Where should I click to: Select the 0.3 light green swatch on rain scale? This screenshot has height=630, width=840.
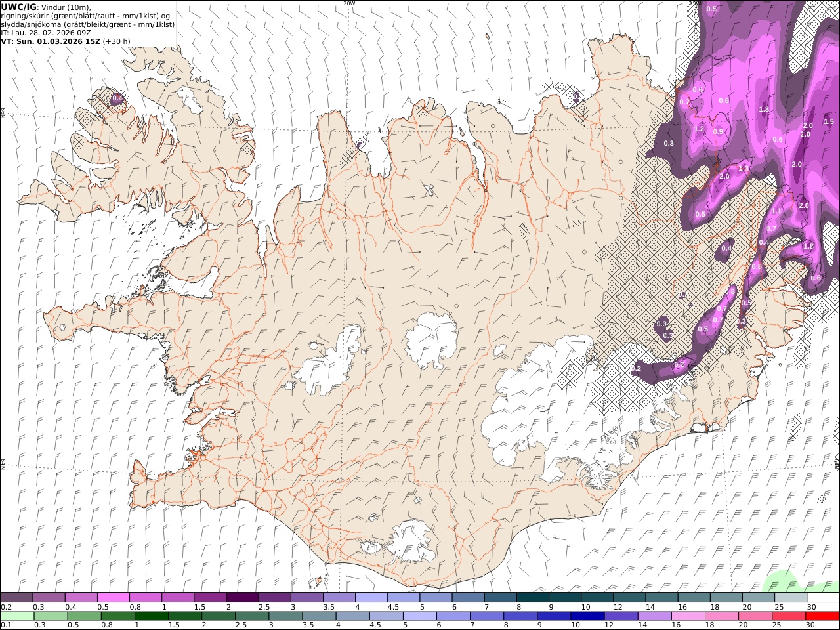51,616
